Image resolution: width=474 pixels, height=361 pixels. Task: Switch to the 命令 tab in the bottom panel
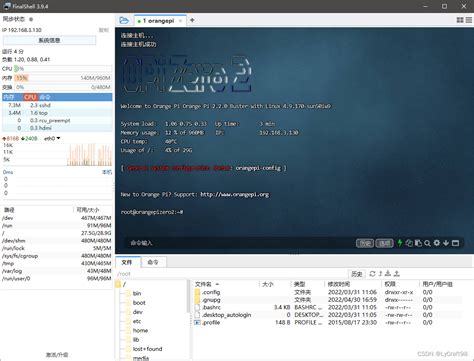(153, 262)
